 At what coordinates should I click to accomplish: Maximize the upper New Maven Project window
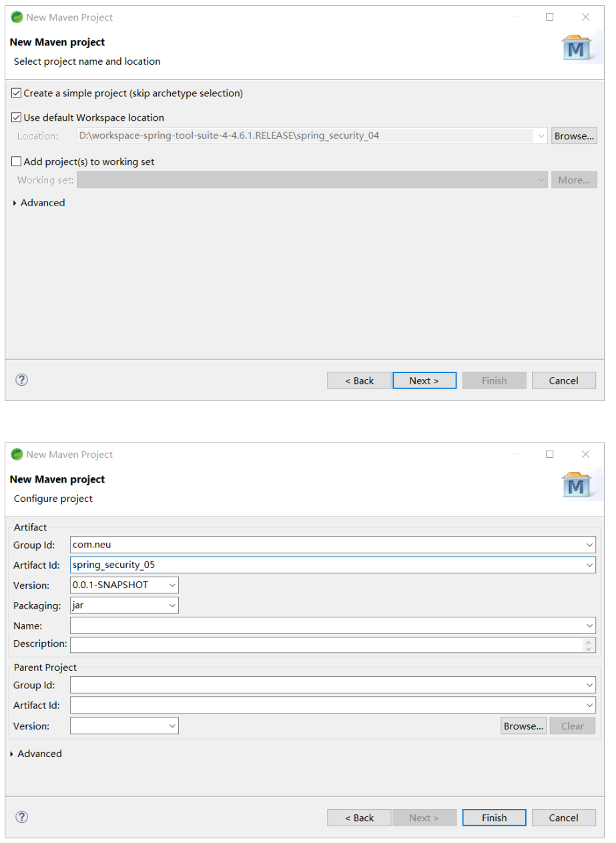[550, 17]
